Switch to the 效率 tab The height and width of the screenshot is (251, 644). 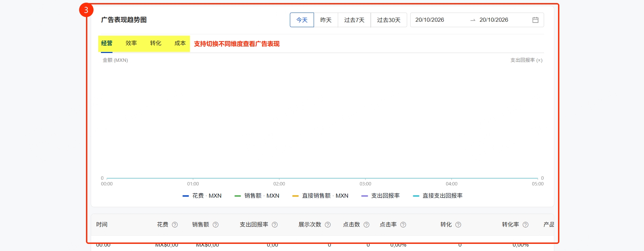click(x=131, y=43)
